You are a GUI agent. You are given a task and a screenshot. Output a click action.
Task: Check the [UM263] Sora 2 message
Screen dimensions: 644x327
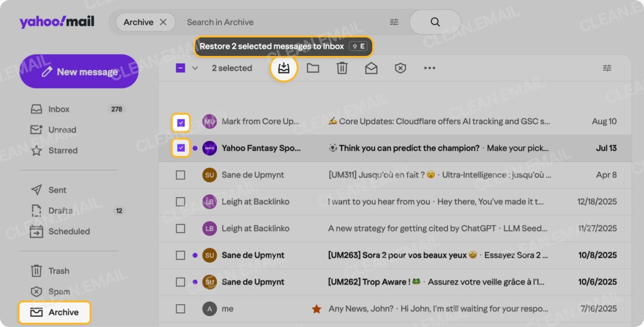(180, 255)
